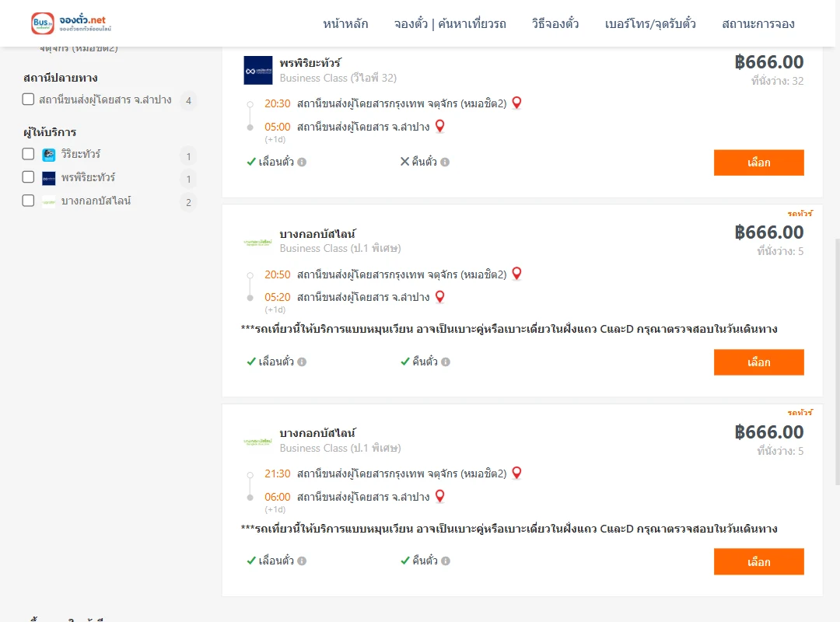Show refund info icon on 21:30 trip

point(446,561)
